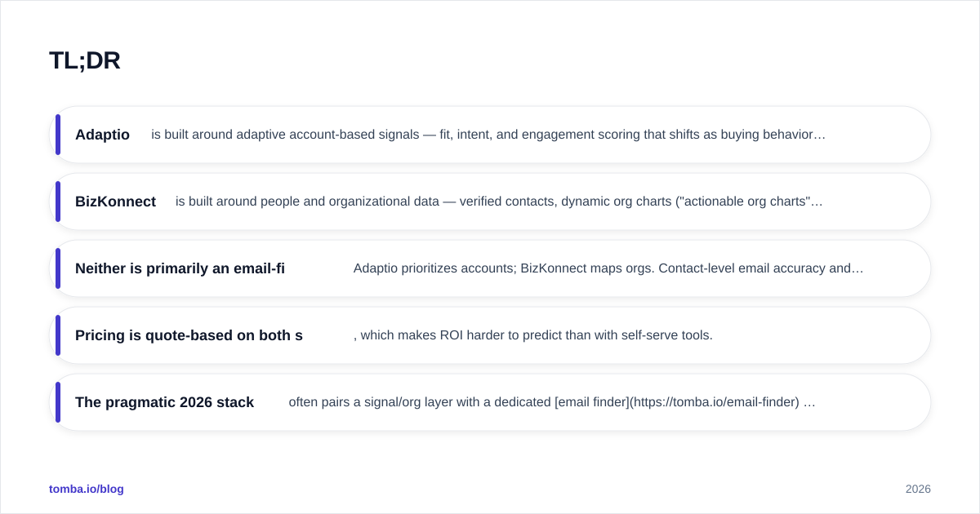Click the Adaptio description about adaptive signals
Image resolution: width=980 pixels, height=514 pixels.
click(488, 135)
